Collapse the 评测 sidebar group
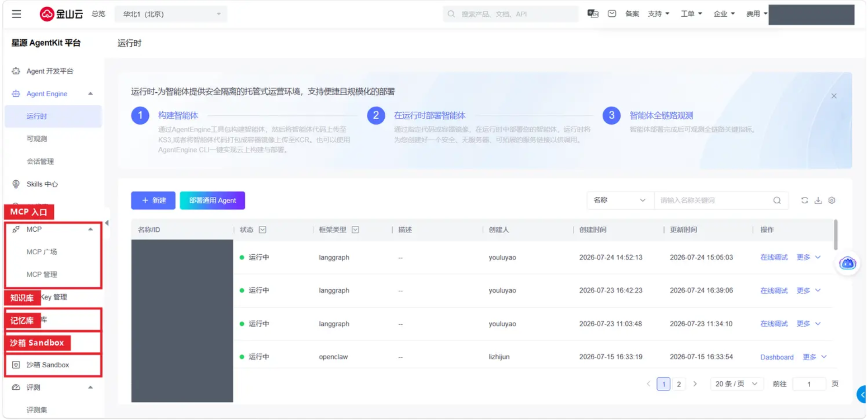868x420 pixels. (x=90, y=387)
